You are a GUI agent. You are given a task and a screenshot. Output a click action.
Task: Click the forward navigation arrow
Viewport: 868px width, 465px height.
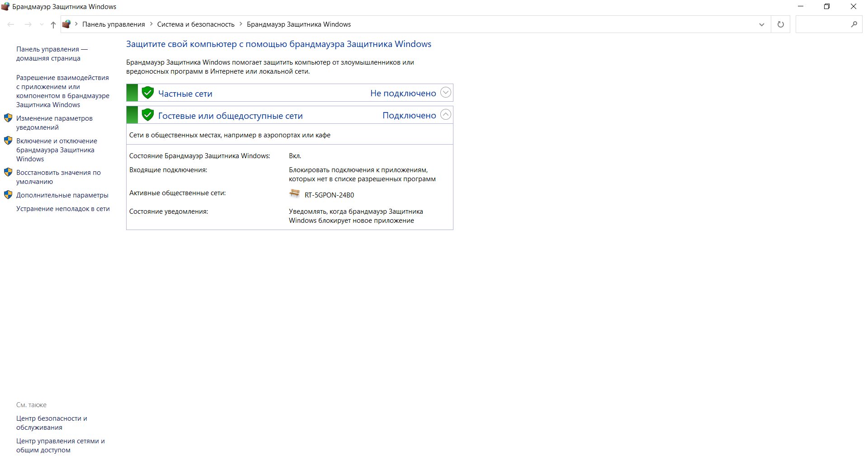coord(28,24)
